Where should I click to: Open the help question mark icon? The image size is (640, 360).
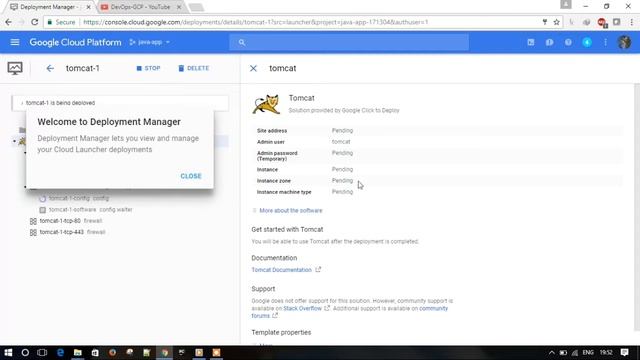pos(568,42)
